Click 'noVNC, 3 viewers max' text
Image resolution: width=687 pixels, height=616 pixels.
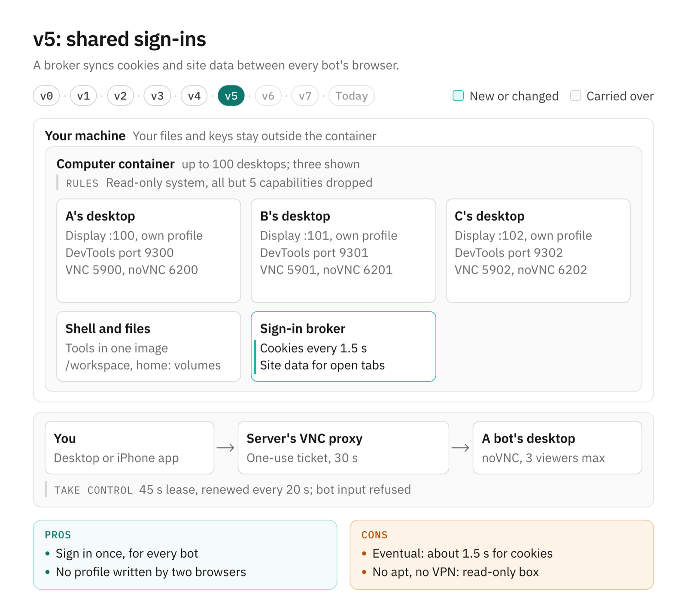pos(543,458)
